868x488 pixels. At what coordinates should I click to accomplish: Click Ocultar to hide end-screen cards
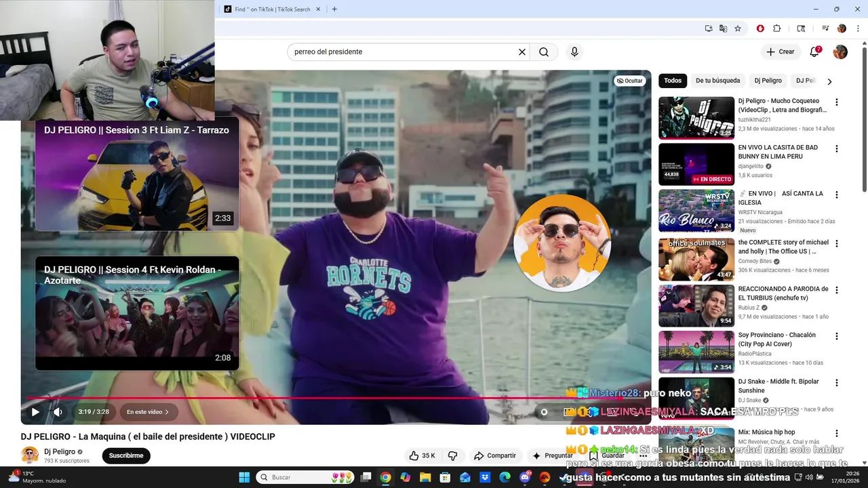coord(629,81)
